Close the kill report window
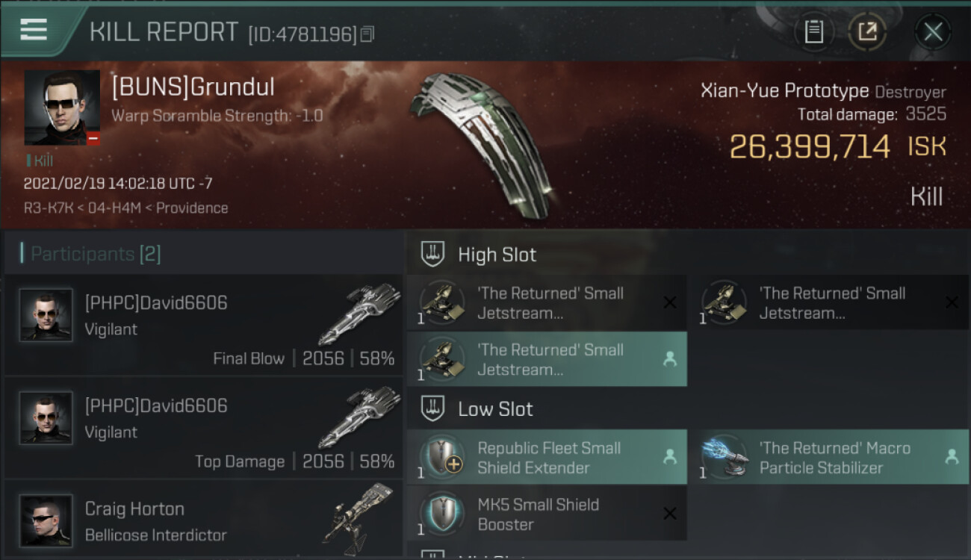 point(933,31)
